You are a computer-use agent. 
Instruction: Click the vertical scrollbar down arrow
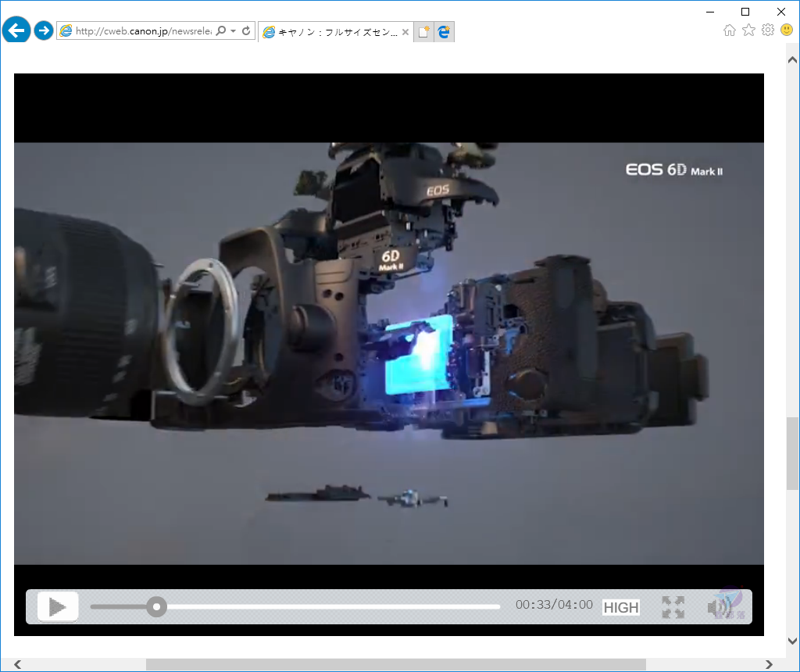(792, 641)
